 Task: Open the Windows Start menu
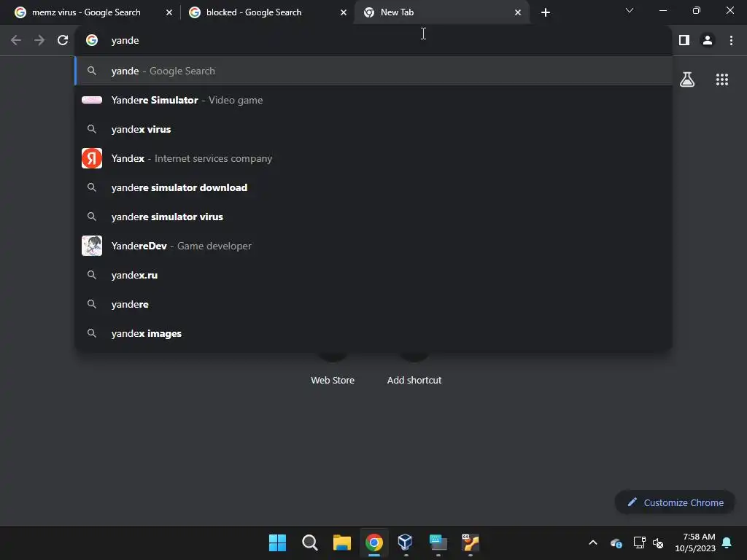[x=277, y=542]
